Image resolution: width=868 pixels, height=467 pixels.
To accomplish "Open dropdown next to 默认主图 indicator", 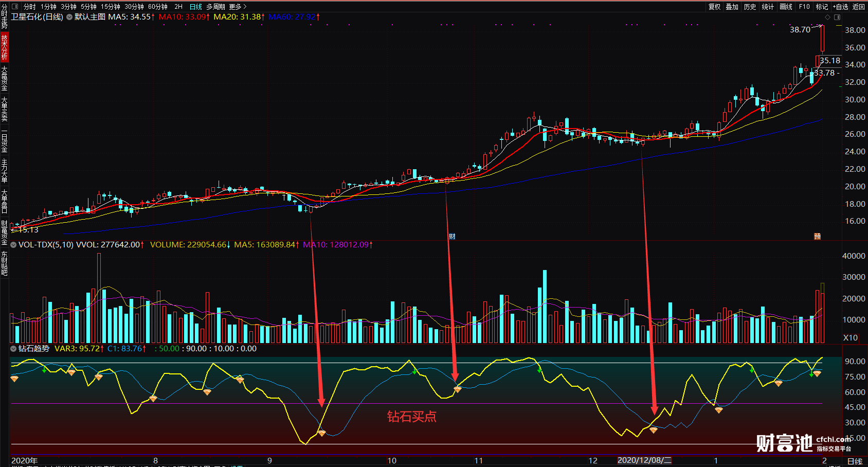I will [x=69, y=17].
